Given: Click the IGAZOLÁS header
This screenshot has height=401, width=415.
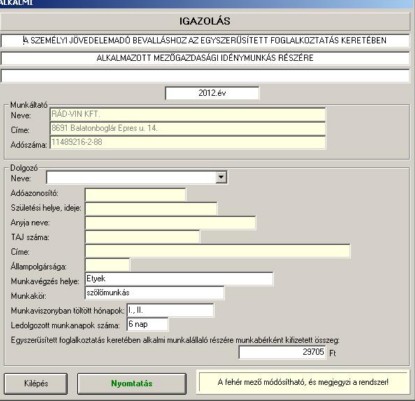Looking at the screenshot, I should click(x=205, y=21).
